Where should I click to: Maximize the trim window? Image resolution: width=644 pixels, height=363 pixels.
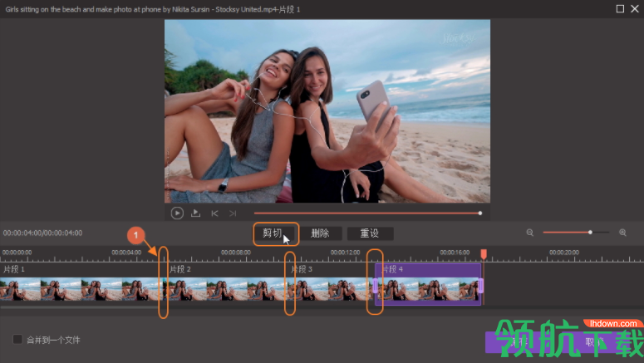620,8
